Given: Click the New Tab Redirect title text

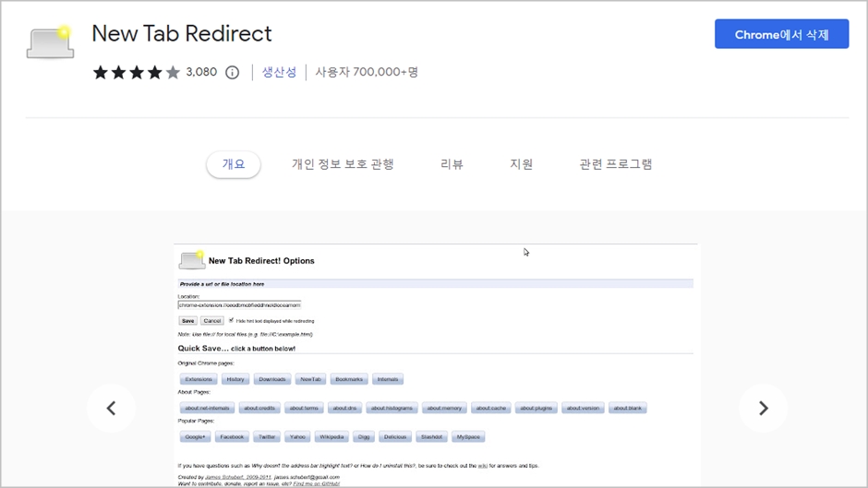Looking at the screenshot, I should (182, 34).
